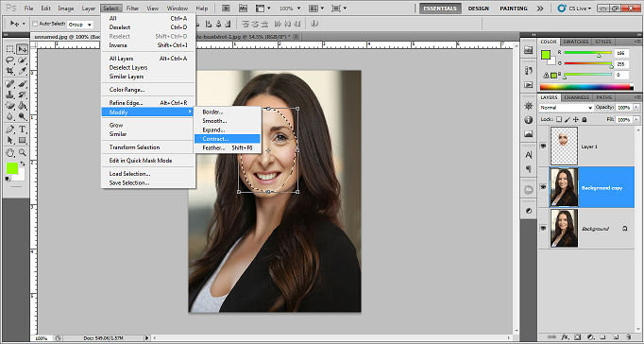Select the Quick Selection tool
Image resolution: width=644 pixels, height=344 pixels.
(22, 60)
